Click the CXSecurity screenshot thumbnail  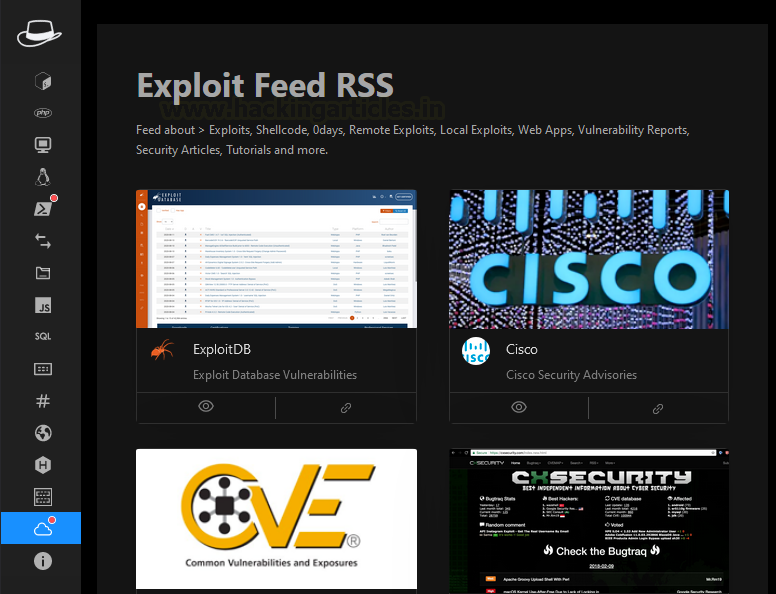(x=589, y=521)
